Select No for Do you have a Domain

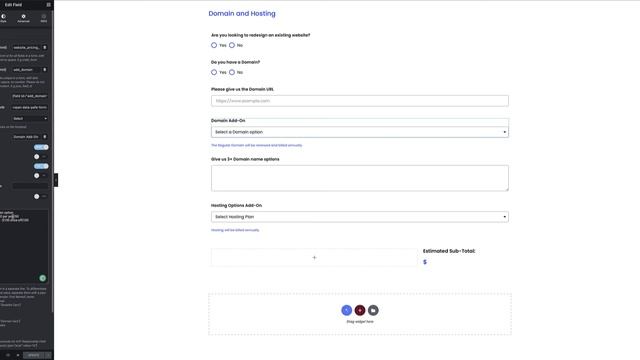(x=232, y=72)
